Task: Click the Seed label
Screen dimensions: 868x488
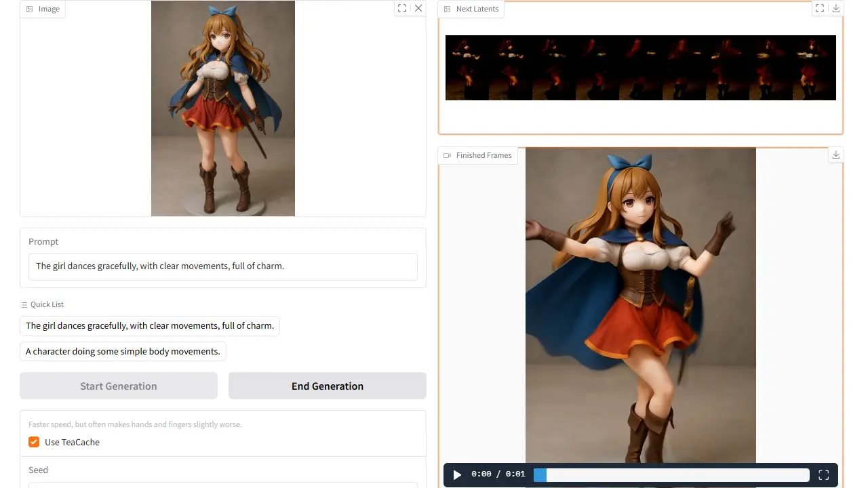Action: [x=38, y=470]
